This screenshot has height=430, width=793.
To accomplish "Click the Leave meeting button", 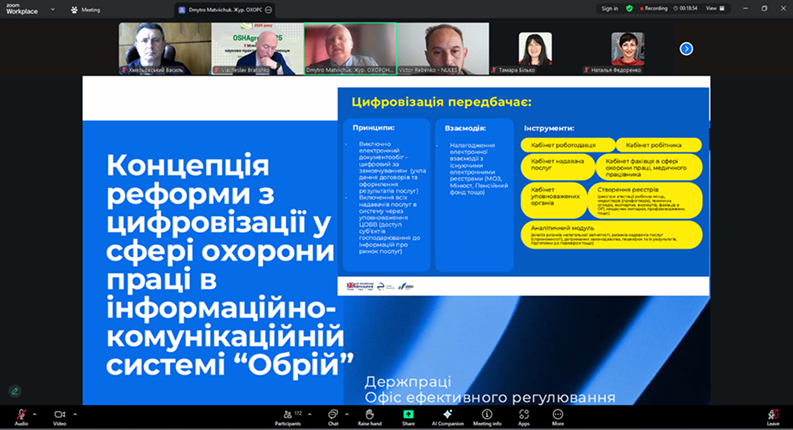I will click(773, 417).
